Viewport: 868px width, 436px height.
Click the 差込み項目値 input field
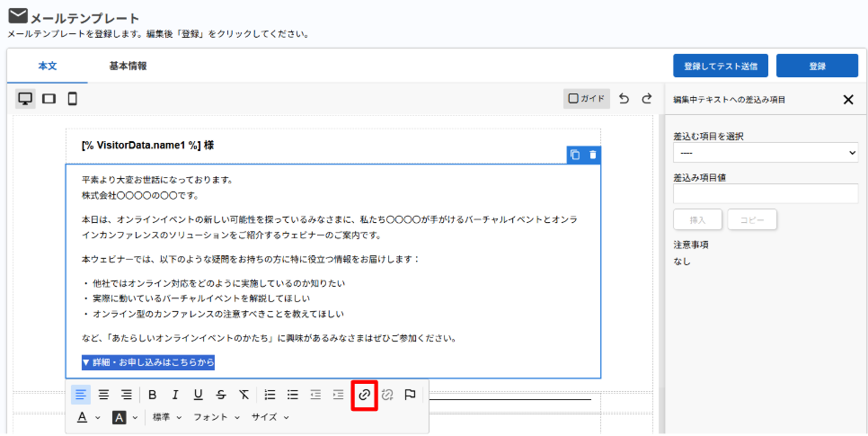click(x=766, y=194)
